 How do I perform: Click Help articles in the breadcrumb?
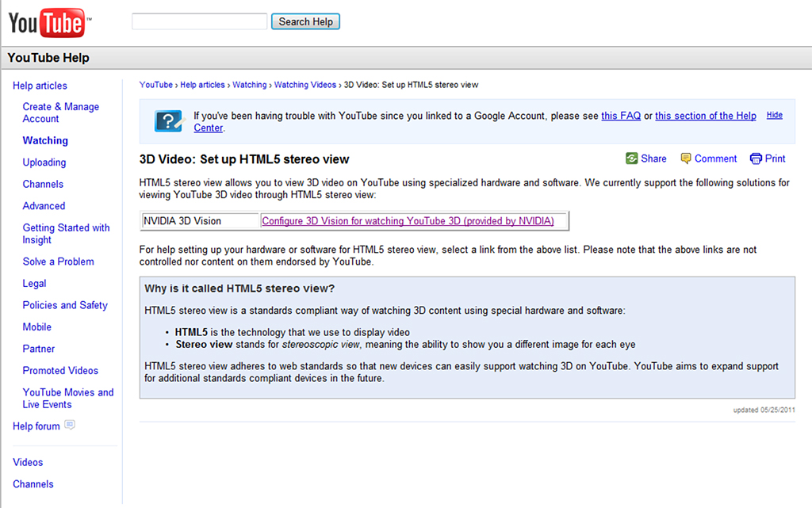point(202,85)
